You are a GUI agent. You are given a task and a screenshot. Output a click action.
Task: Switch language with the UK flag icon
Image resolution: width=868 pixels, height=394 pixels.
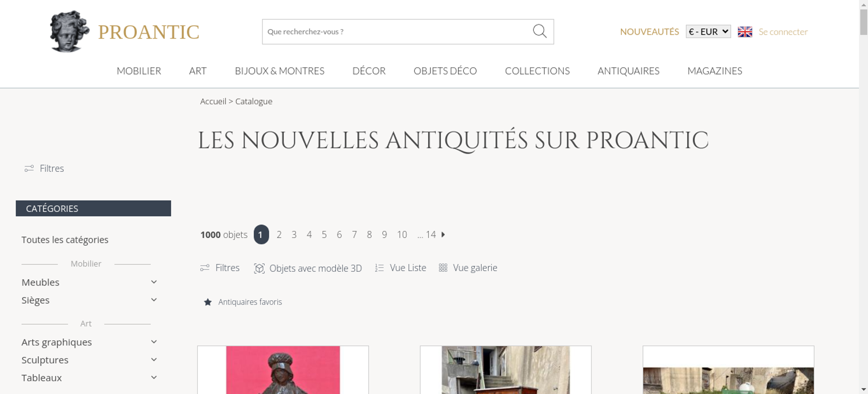click(x=745, y=32)
